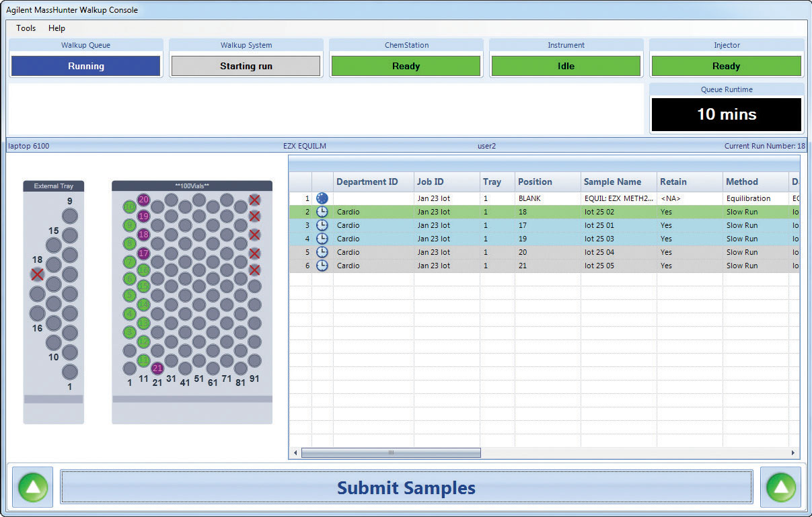Select the green vial numbered 13

pyautogui.click(x=143, y=323)
